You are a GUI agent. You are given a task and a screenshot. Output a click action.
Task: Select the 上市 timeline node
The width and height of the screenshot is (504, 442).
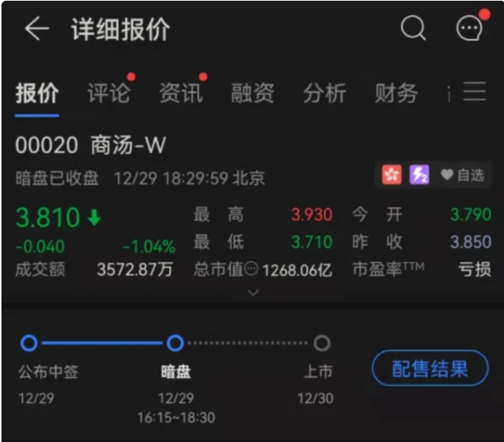(322, 343)
